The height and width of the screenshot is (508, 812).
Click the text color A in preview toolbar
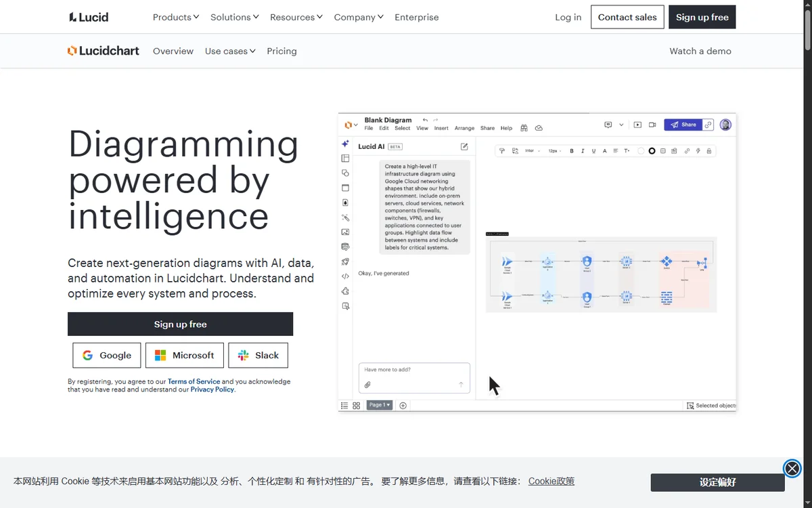tap(604, 151)
